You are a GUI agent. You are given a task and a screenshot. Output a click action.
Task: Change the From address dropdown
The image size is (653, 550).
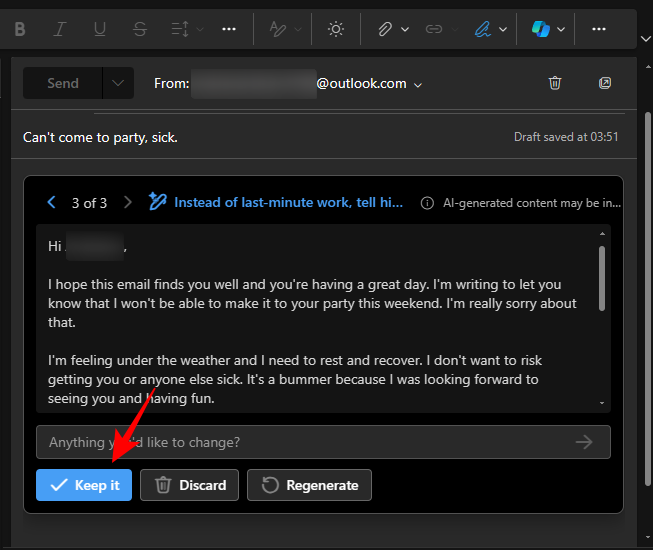[x=418, y=85]
